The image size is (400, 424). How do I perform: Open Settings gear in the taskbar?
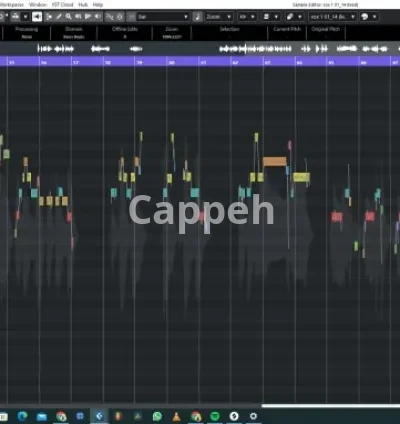[253, 416]
